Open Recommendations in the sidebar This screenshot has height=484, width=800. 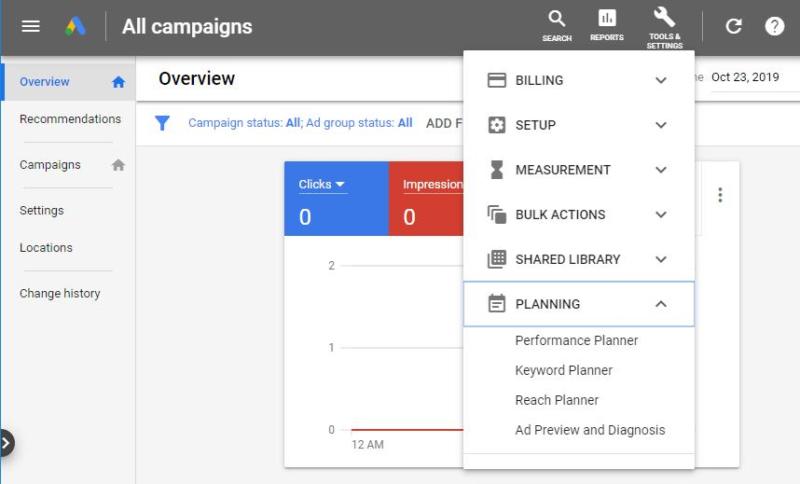pos(70,119)
